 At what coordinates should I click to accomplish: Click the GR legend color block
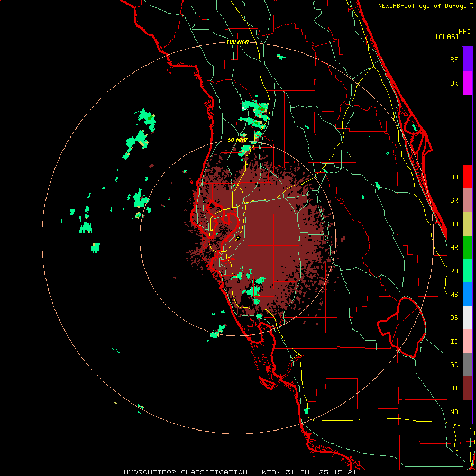(x=467, y=200)
